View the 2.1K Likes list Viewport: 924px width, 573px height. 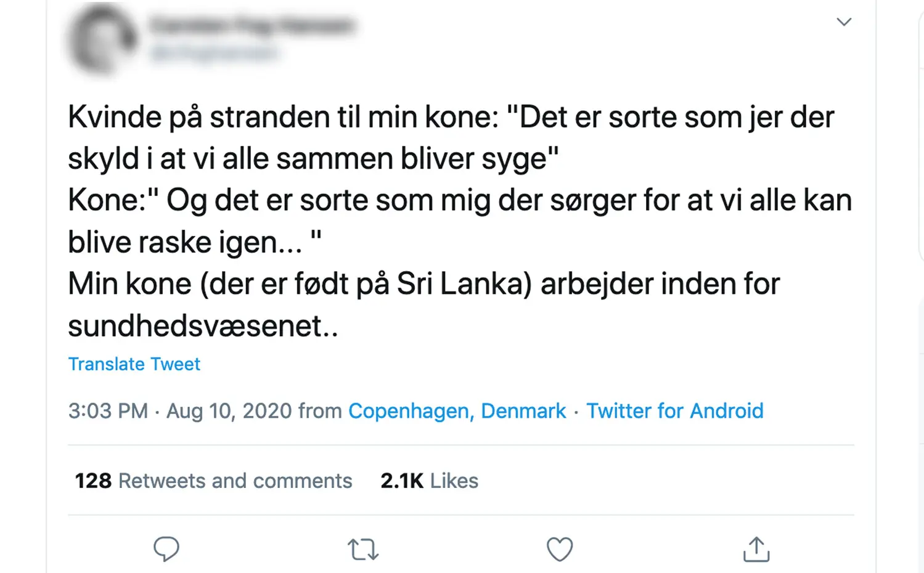pyautogui.click(x=429, y=481)
